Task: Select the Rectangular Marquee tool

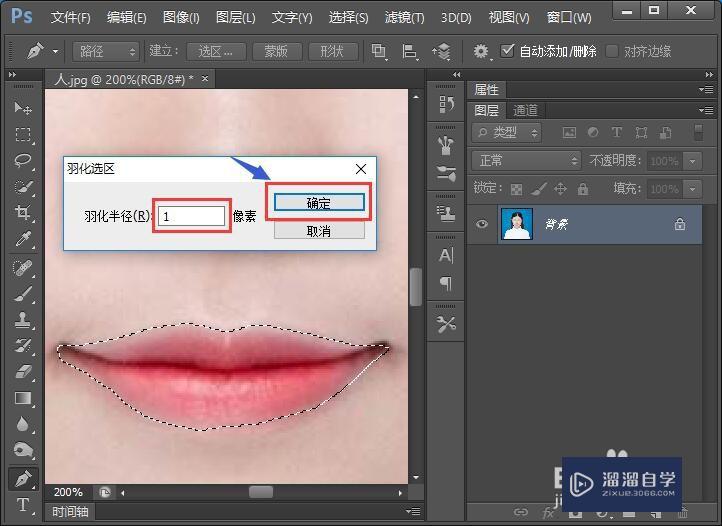Action: coord(23,135)
